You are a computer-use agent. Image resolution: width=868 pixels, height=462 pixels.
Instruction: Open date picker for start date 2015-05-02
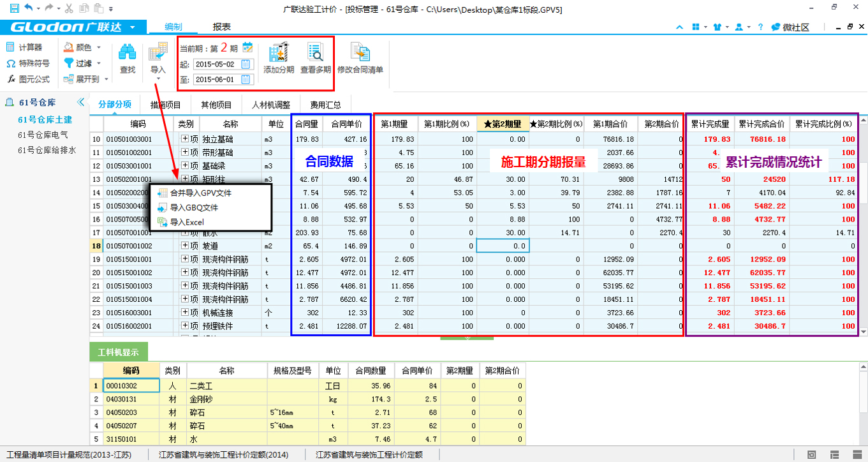pyautogui.click(x=246, y=64)
